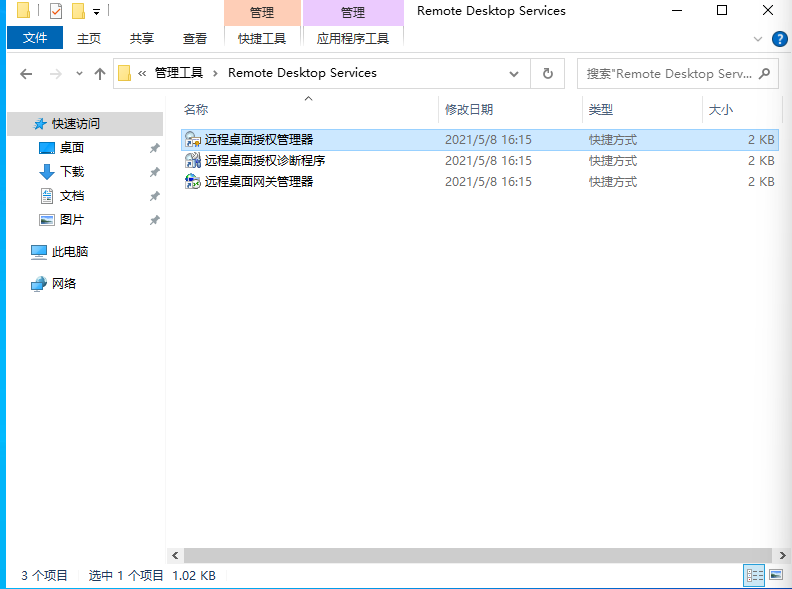Image resolution: width=792 pixels, height=589 pixels.
Task: Click the properties icon in quick access toolbar
Action: pyautogui.click(x=56, y=12)
